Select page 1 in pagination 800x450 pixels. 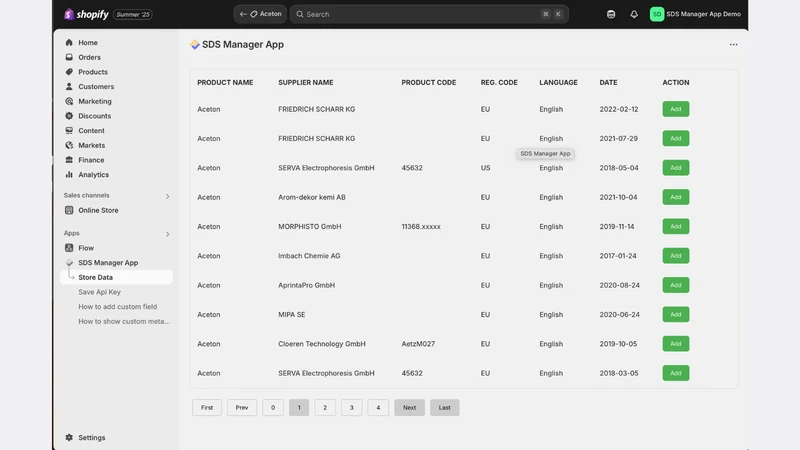click(299, 408)
